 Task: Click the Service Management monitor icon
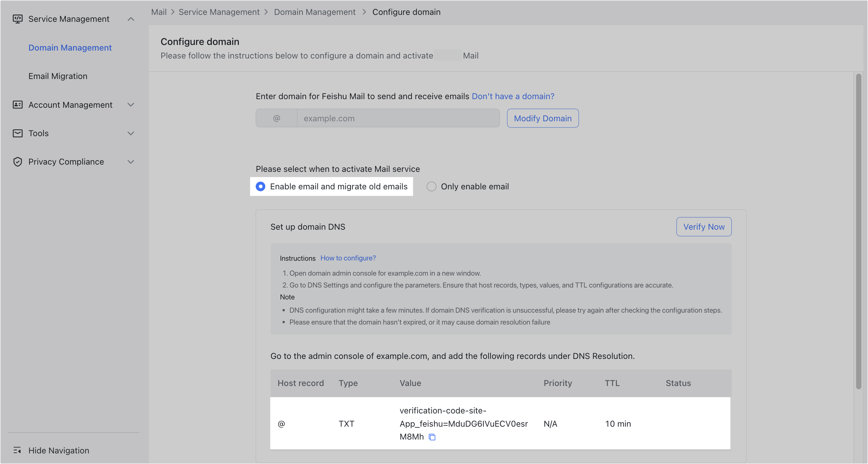tap(18, 19)
